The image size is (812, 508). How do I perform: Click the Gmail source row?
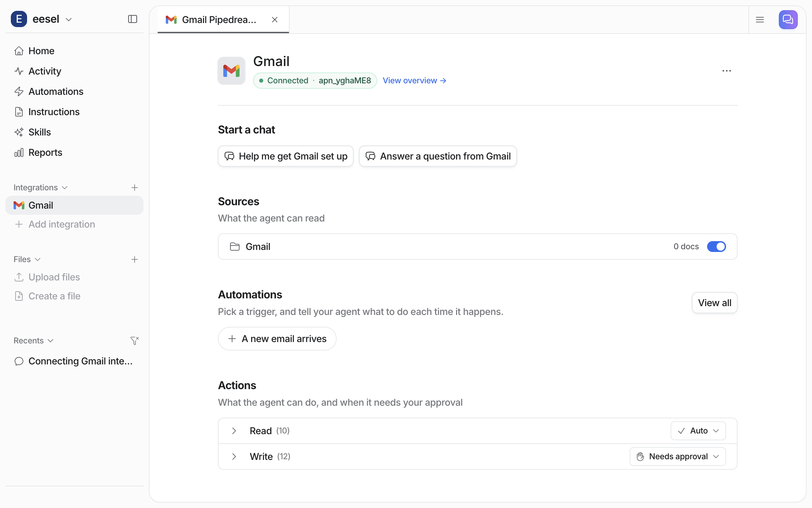click(477, 247)
